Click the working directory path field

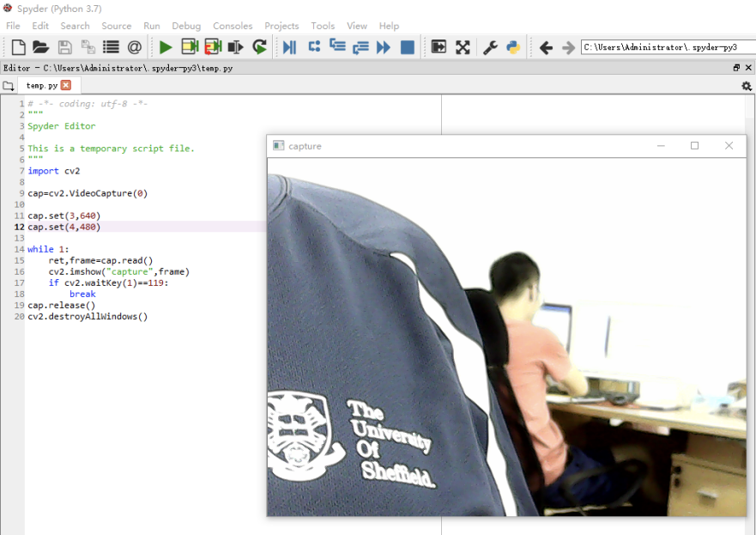click(668, 47)
